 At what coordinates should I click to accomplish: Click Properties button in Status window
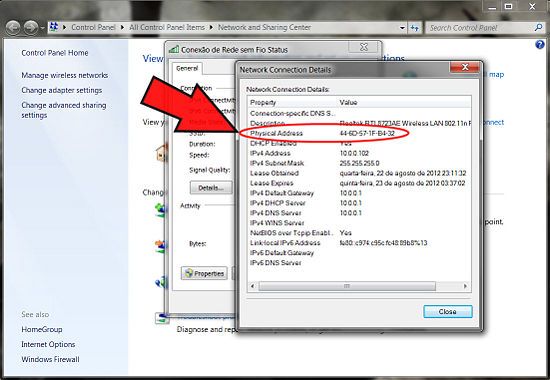click(204, 273)
